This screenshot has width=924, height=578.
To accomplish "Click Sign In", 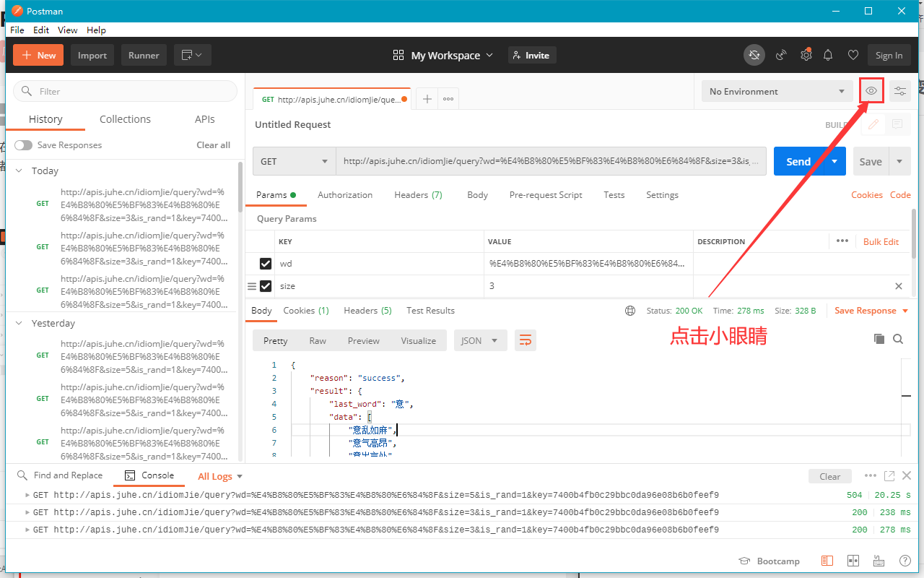I will [889, 55].
